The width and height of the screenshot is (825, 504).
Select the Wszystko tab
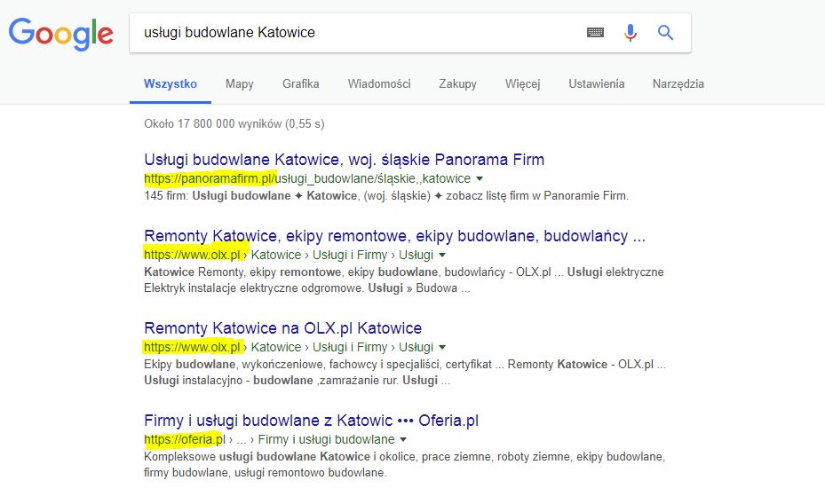tap(171, 84)
